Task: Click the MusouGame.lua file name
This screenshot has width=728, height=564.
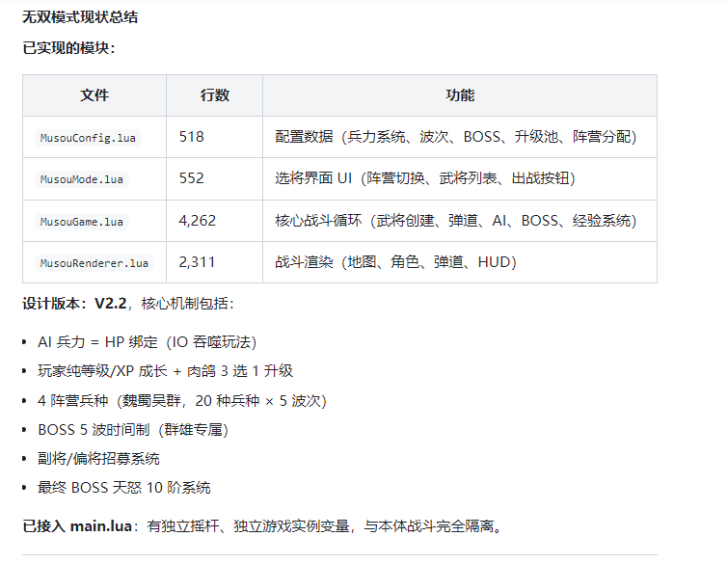Action: point(82,222)
